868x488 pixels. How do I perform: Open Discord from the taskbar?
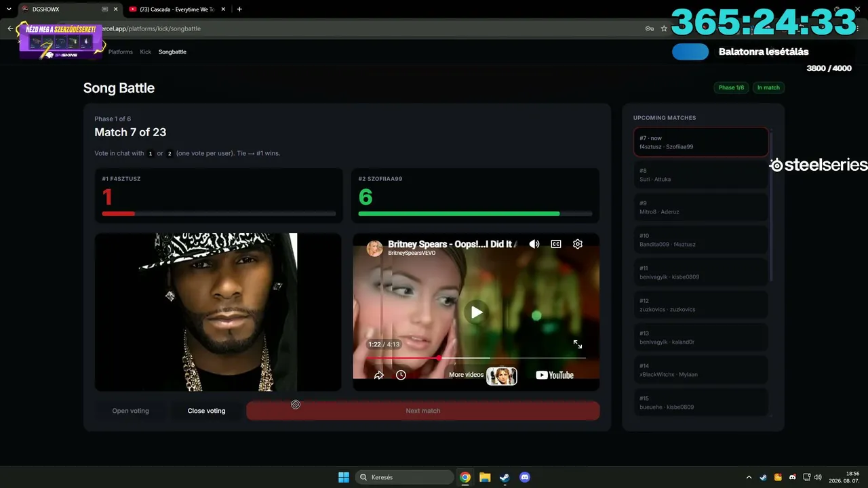click(x=524, y=477)
